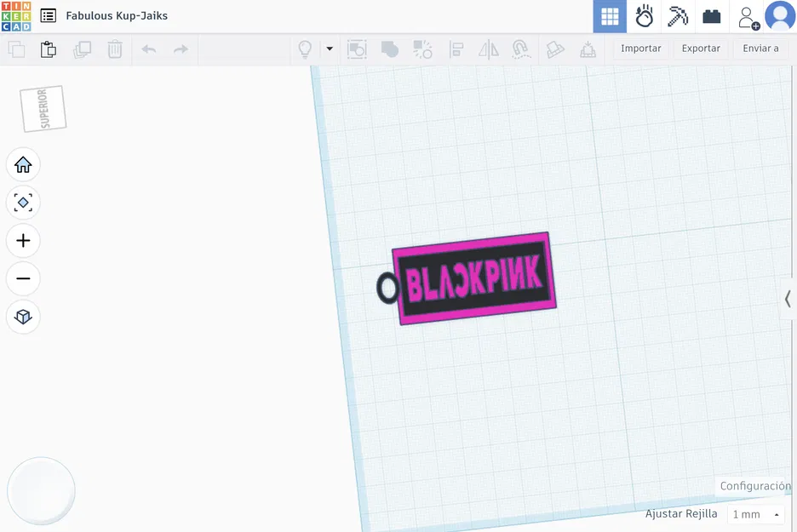Screen dimensions: 797x532
Task: Click the Importar button
Action: click(640, 48)
